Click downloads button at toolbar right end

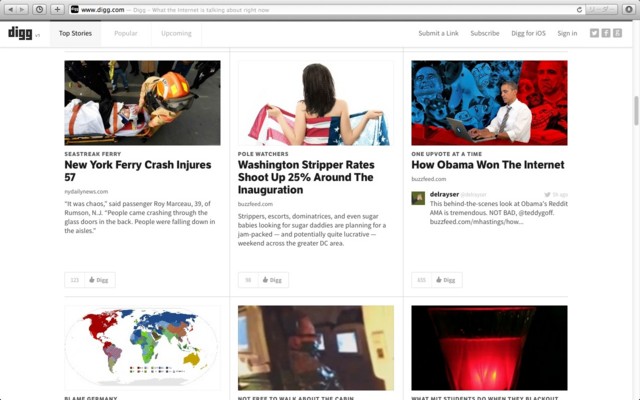[x=629, y=9]
